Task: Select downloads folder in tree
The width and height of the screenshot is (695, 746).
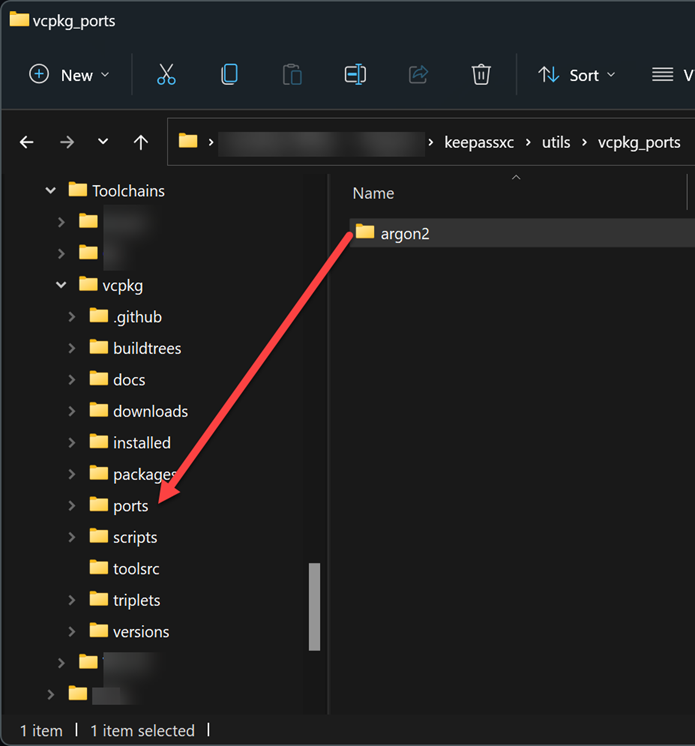Action: pyautogui.click(x=150, y=411)
